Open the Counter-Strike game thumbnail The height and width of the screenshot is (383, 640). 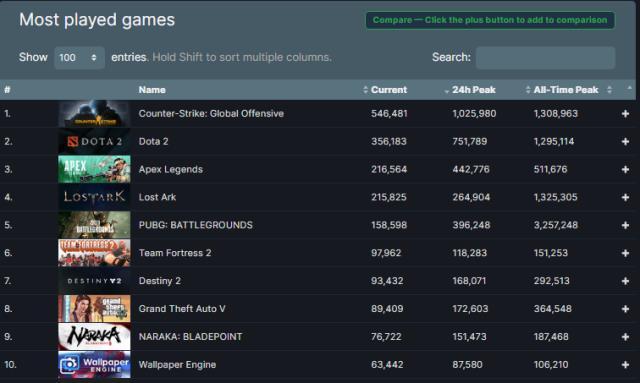(94, 114)
